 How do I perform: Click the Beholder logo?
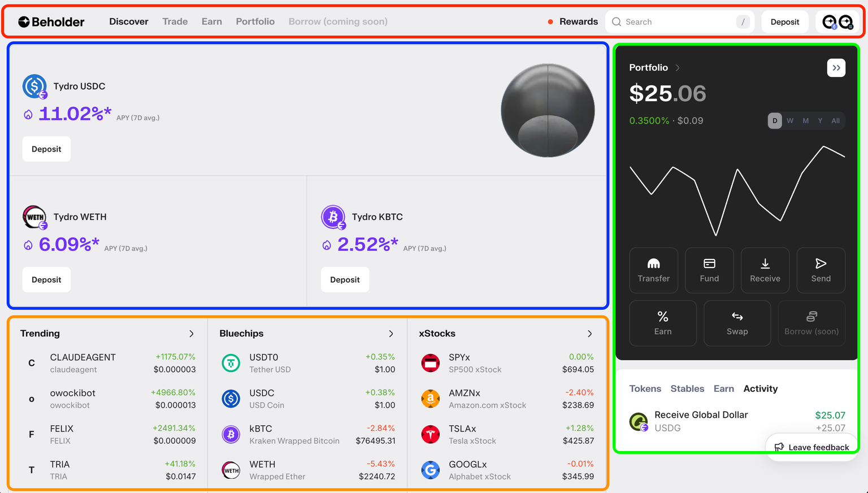point(51,22)
